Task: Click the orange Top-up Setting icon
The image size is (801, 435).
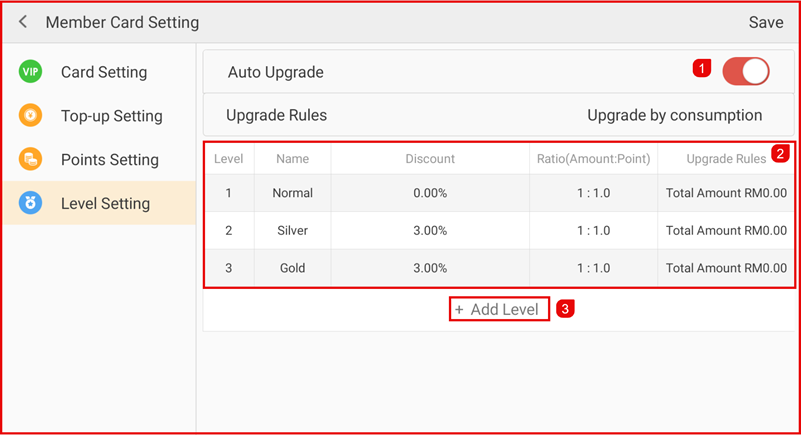Action: (31, 116)
